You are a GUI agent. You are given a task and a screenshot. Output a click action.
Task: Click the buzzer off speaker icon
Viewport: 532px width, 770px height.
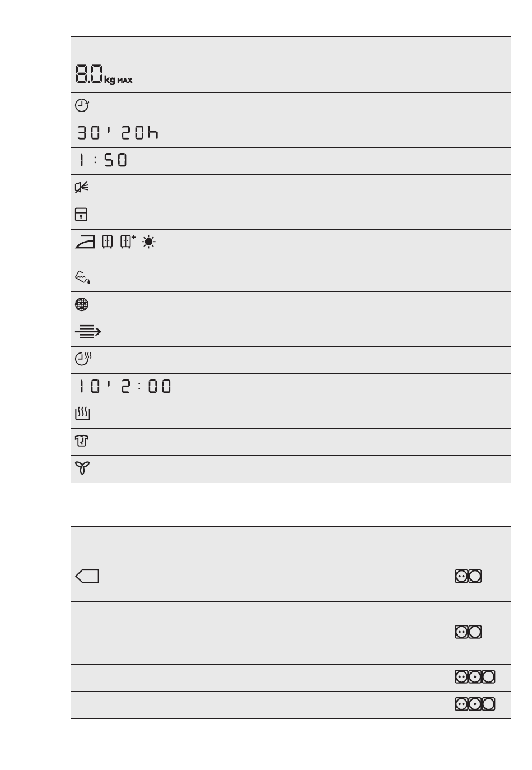[82, 188]
